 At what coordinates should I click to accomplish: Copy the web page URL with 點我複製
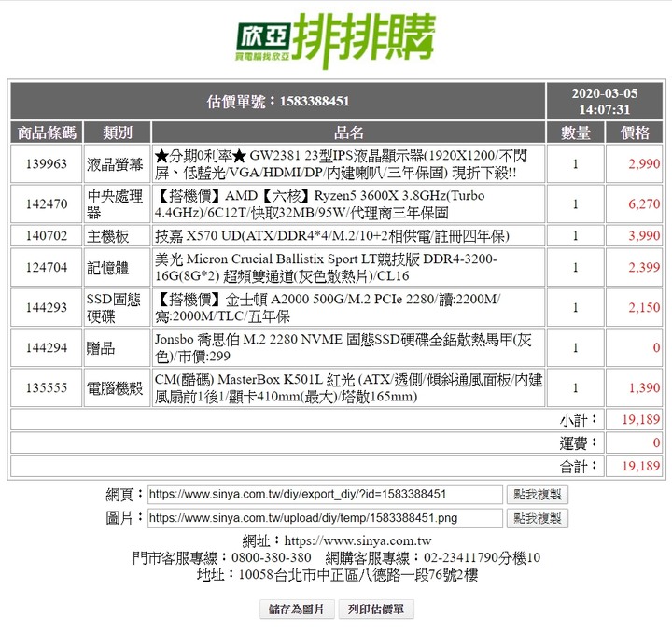pos(537,495)
